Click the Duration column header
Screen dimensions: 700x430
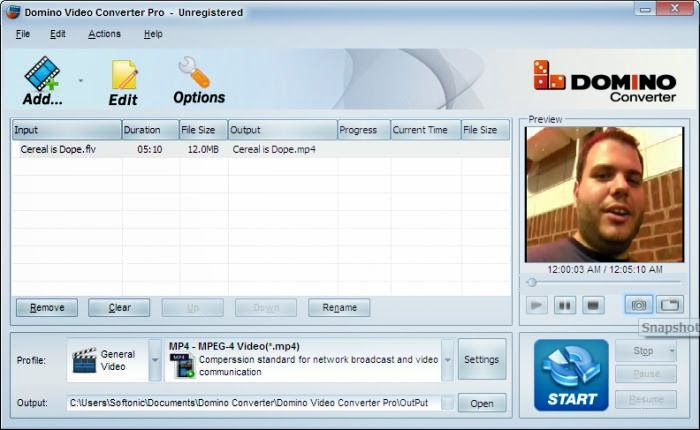(x=150, y=130)
